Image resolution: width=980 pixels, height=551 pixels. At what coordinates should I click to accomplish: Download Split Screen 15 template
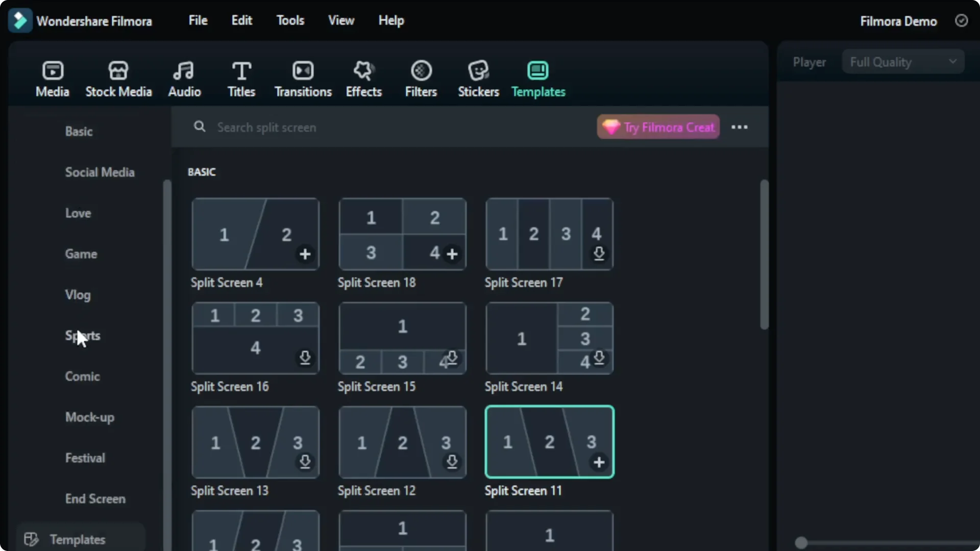click(x=452, y=358)
